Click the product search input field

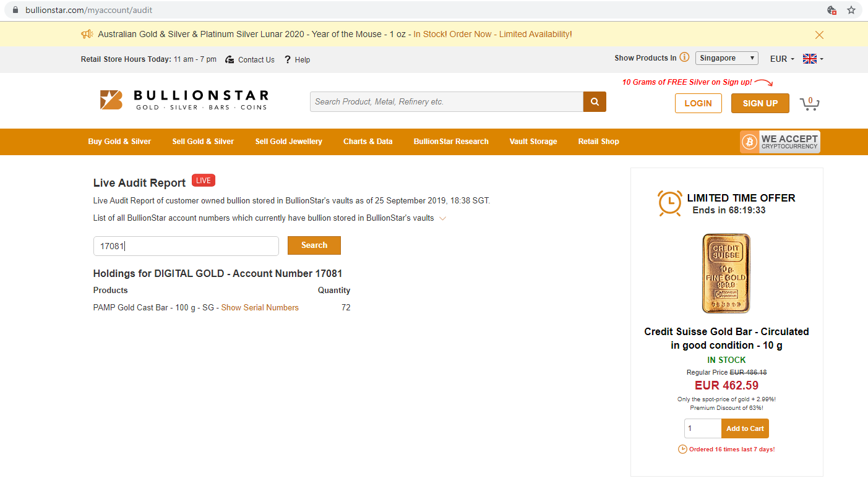[447, 101]
